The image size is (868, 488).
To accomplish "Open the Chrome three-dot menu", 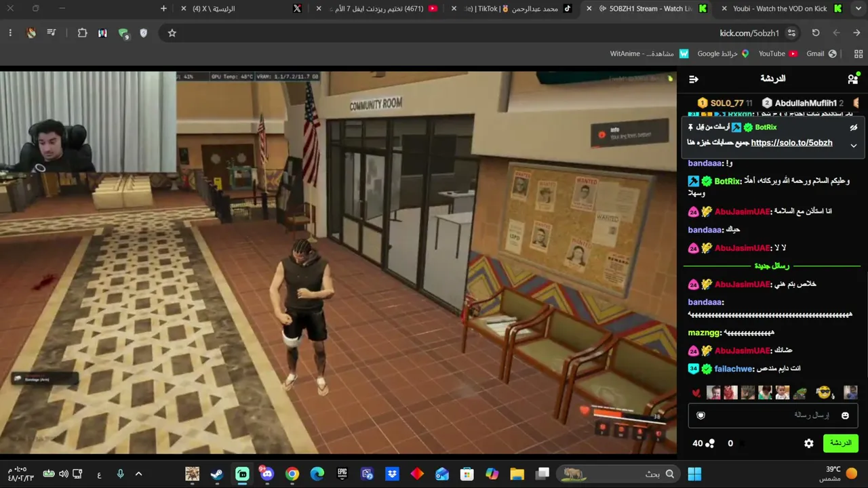I will tap(10, 33).
